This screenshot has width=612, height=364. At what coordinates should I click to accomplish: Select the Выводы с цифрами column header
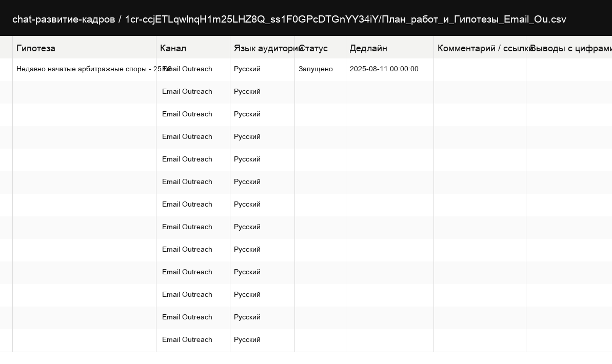tap(569, 48)
